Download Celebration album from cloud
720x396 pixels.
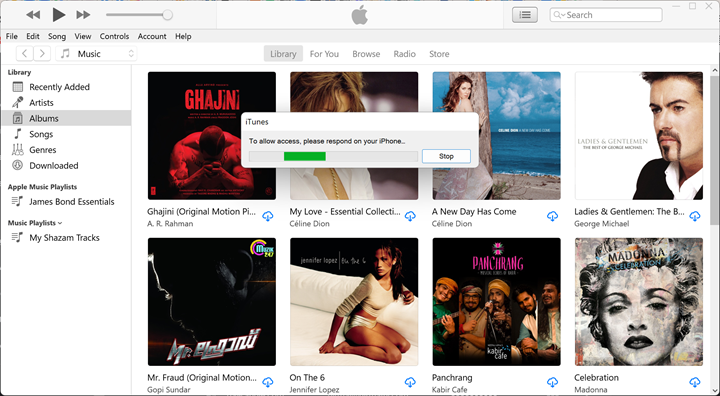[695, 382]
